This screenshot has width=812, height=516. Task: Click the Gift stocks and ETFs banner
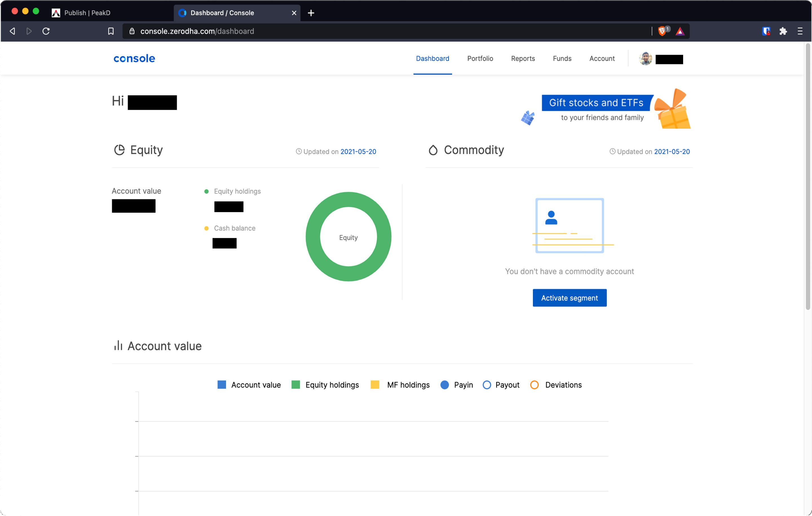(x=597, y=103)
